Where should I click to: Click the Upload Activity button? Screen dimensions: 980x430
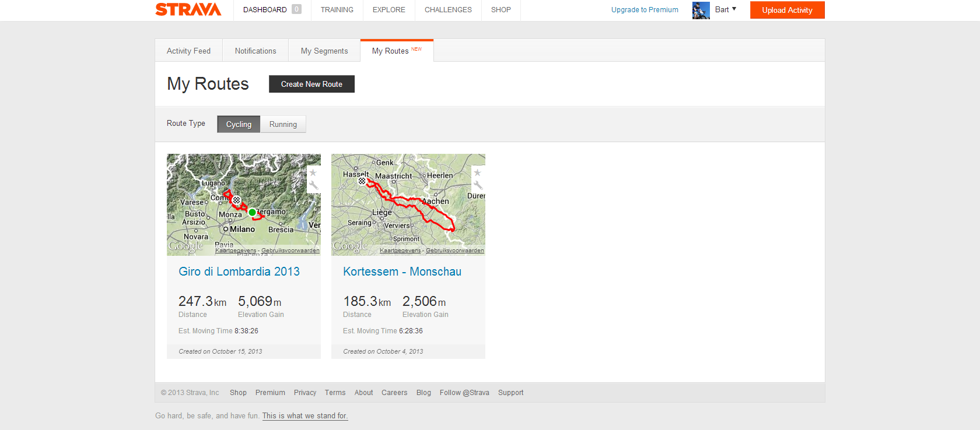coord(787,10)
